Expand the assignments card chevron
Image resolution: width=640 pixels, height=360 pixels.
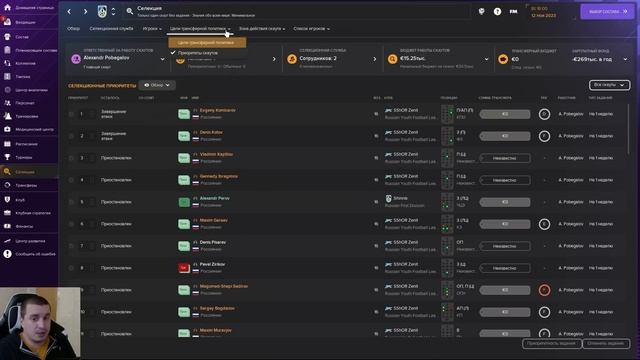point(274,59)
